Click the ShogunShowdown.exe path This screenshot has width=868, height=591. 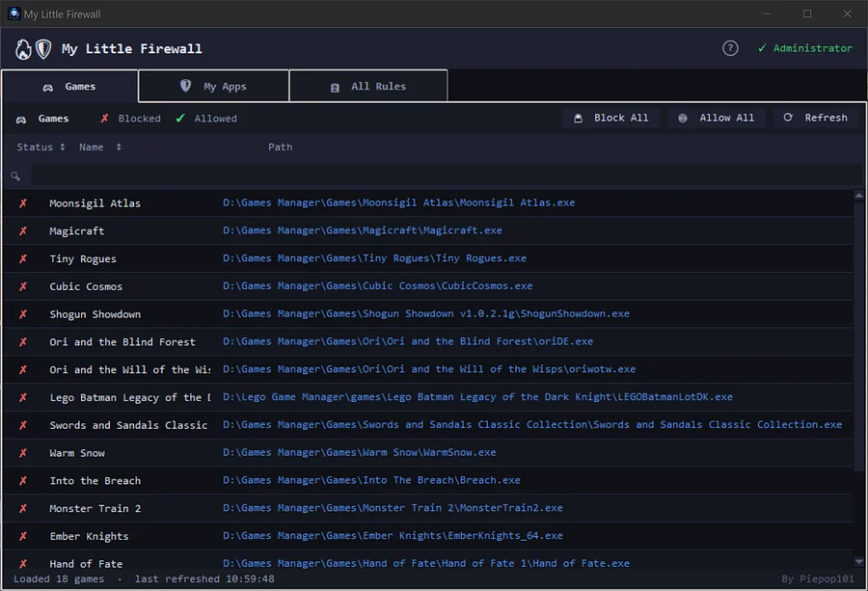426,313
